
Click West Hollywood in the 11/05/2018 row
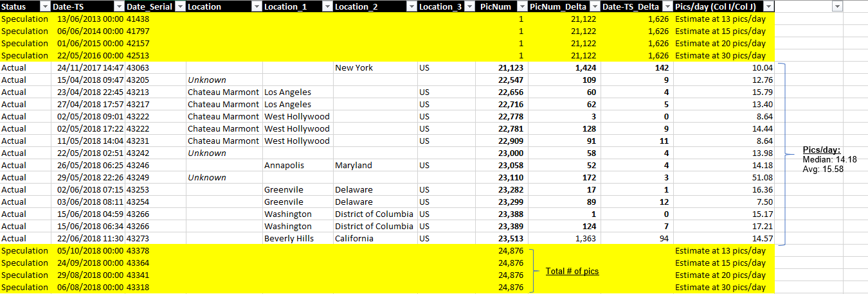298,141
